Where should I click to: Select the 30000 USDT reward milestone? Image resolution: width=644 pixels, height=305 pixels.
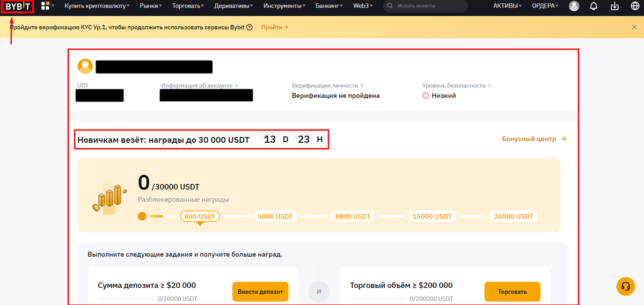click(514, 216)
